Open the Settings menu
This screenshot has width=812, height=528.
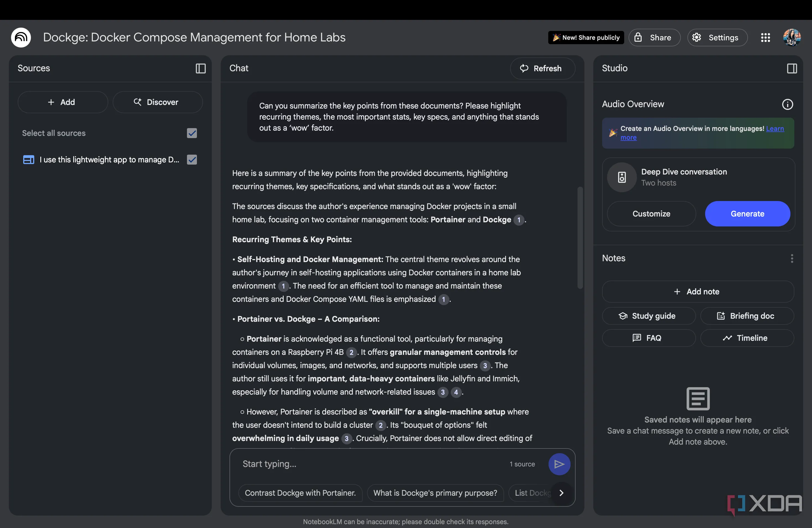(x=717, y=38)
